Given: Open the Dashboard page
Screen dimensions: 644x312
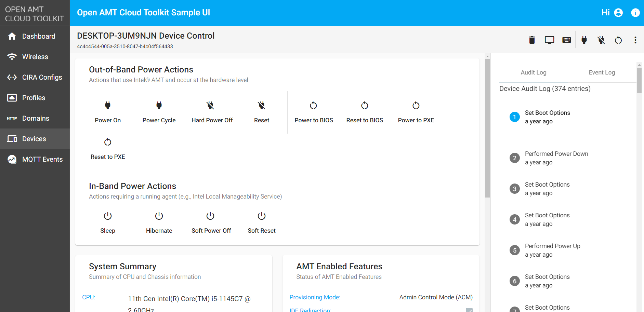Looking at the screenshot, I should pos(35,36).
